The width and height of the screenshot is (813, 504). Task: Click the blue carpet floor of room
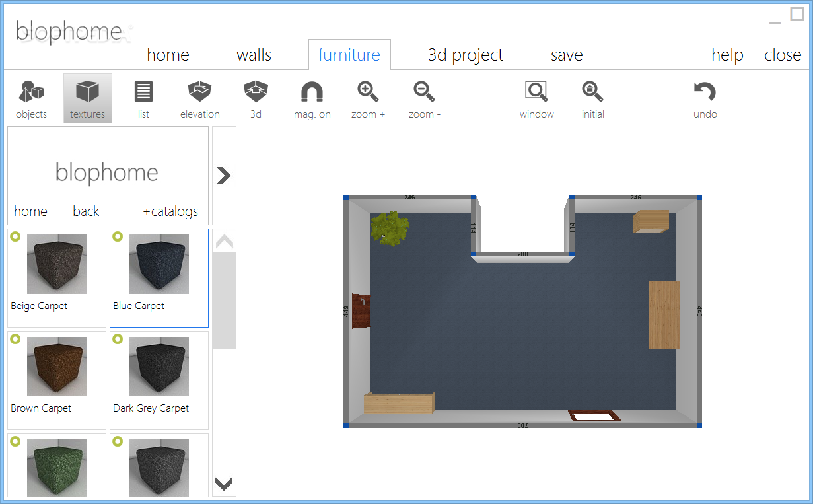point(522,330)
